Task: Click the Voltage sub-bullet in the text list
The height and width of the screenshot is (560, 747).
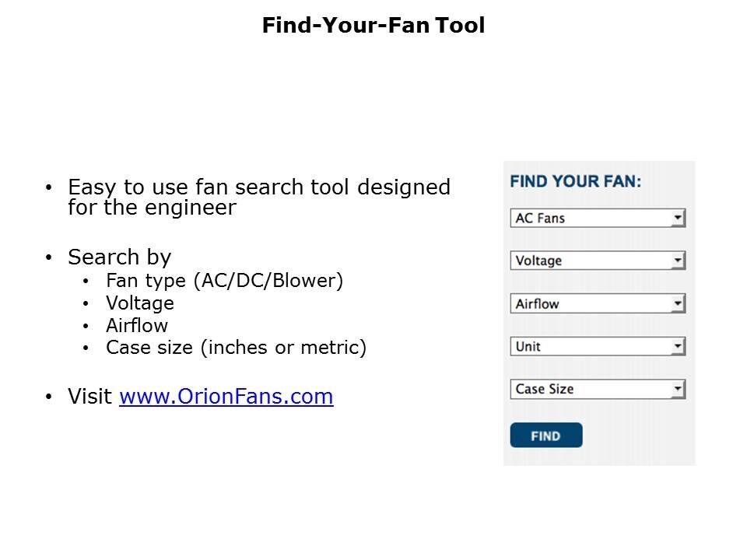Action: tap(140, 303)
